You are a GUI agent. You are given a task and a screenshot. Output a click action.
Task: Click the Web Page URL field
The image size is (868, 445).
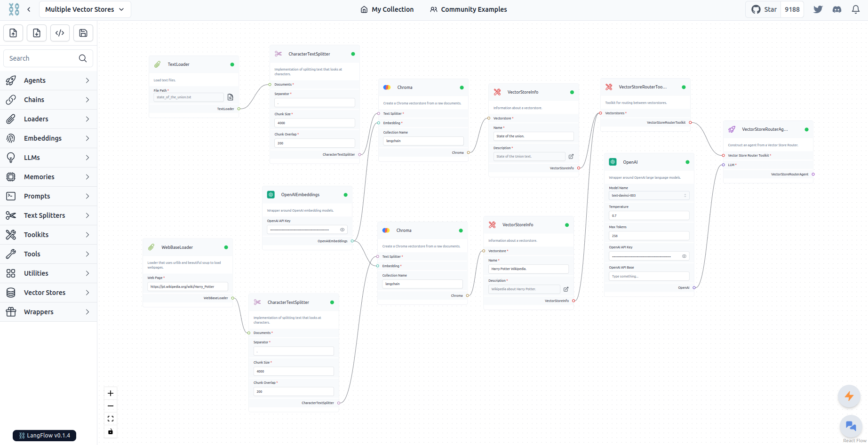click(x=188, y=286)
